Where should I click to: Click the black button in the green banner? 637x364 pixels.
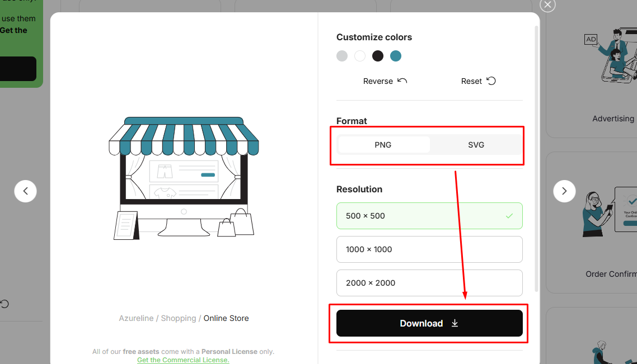17,68
